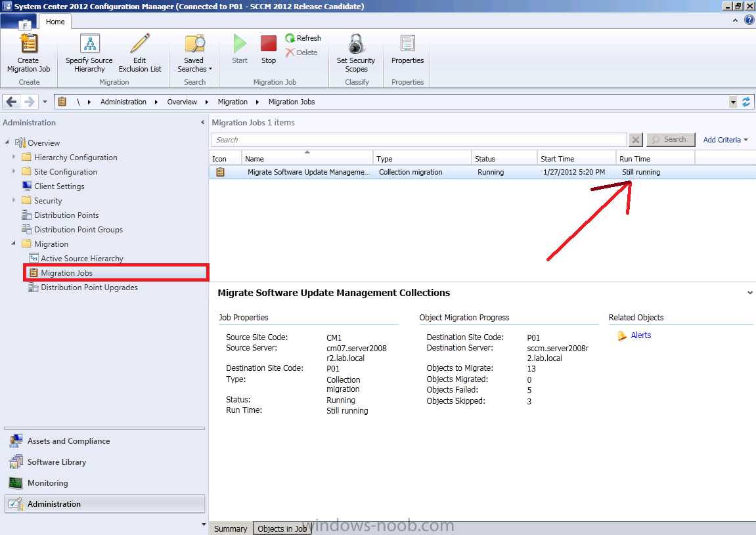The image size is (756, 535).
Task: Select Migration Jobs in the tree
Action: 66,273
